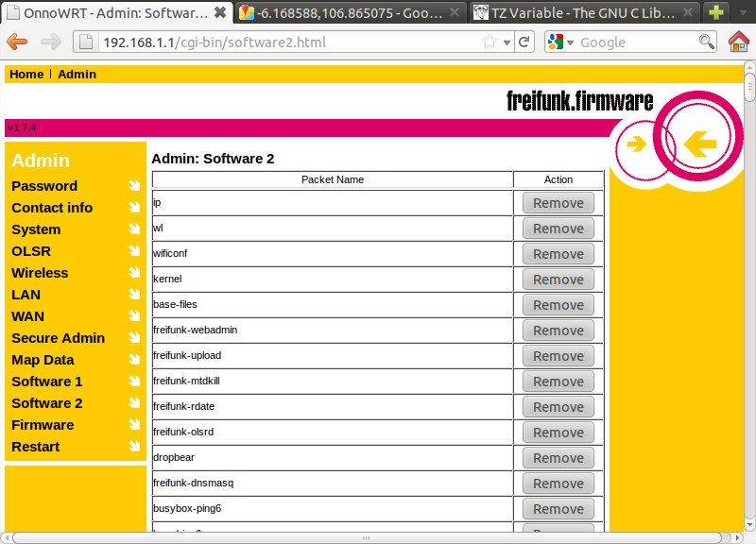Remove the dropbear package
Screen dimensions: 756x544
pos(558,458)
